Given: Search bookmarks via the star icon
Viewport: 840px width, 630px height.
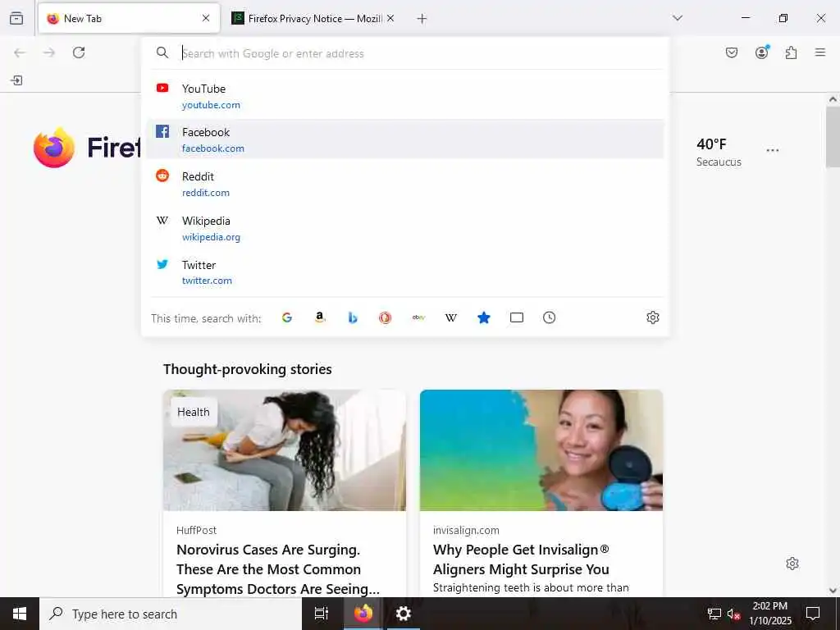Looking at the screenshot, I should pyautogui.click(x=484, y=317).
